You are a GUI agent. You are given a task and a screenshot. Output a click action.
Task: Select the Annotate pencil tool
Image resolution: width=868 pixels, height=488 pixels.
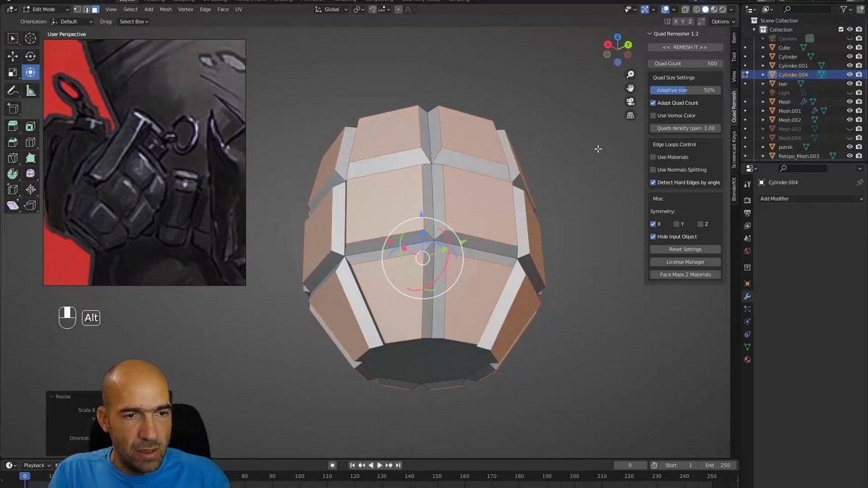pyautogui.click(x=13, y=91)
